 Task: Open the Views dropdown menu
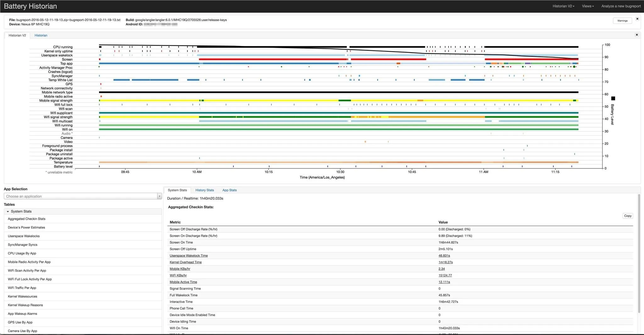pos(588,6)
